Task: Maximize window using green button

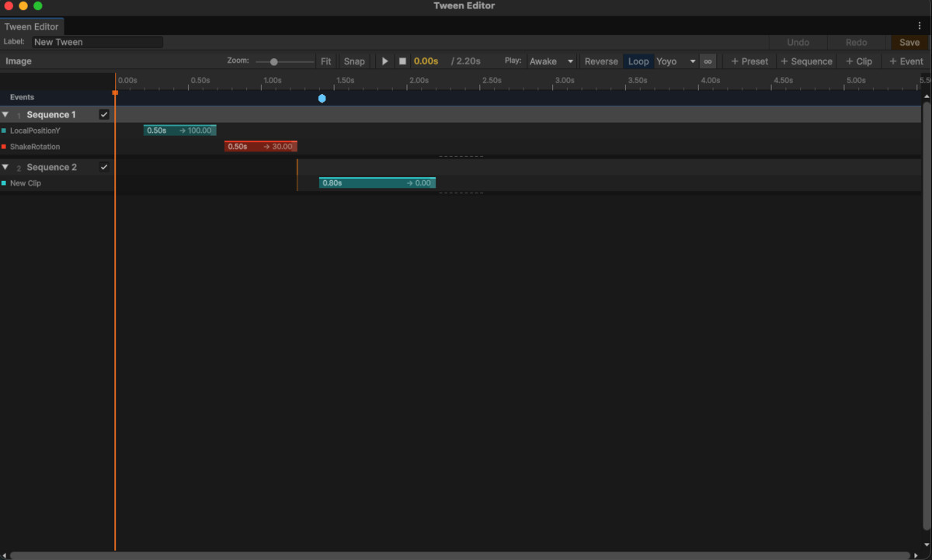Action: [x=37, y=5]
